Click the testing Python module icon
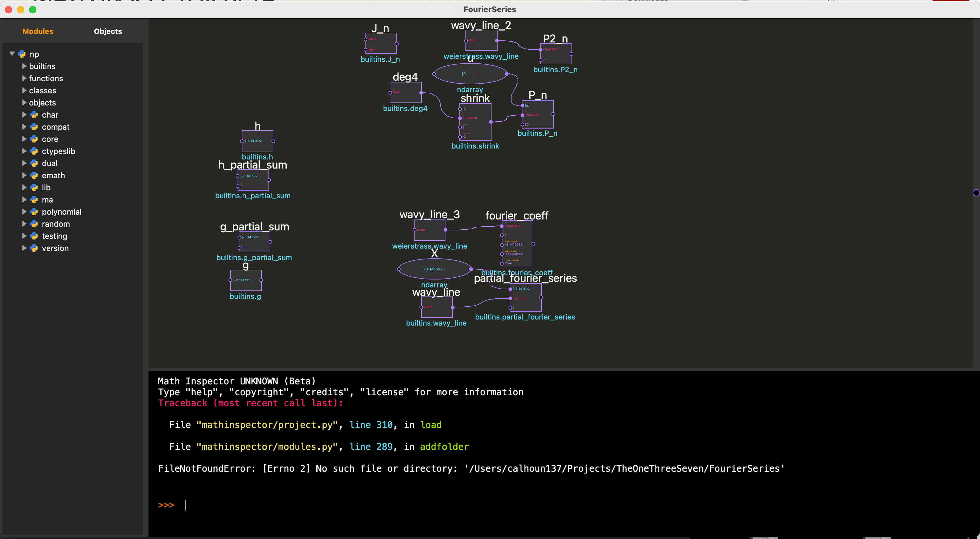 tap(34, 236)
